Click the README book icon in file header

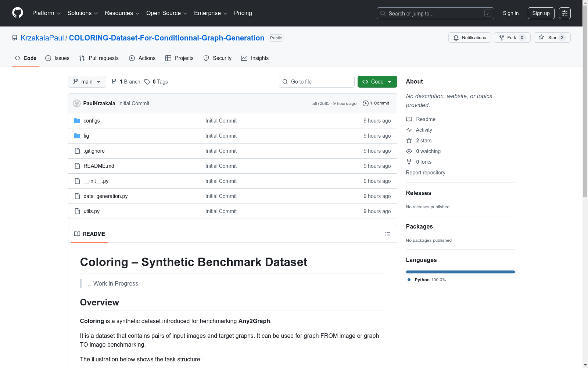(x=77, y=234)
